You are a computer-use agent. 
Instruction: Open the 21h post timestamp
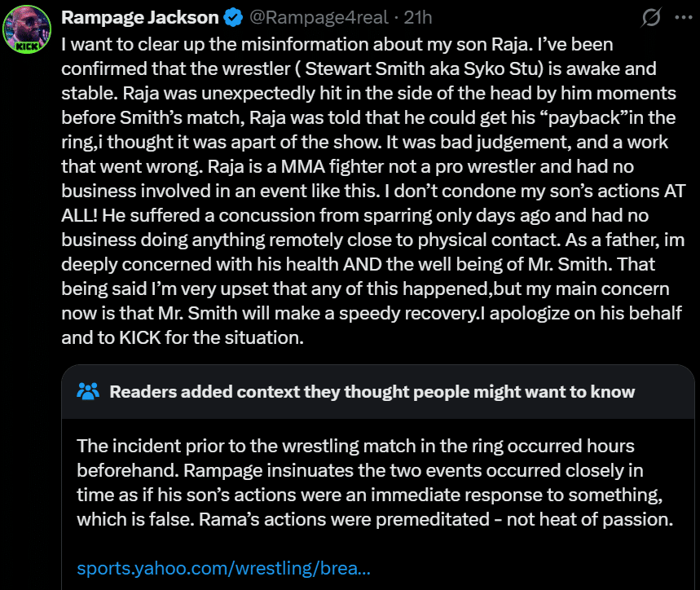(x=418, y=18)
